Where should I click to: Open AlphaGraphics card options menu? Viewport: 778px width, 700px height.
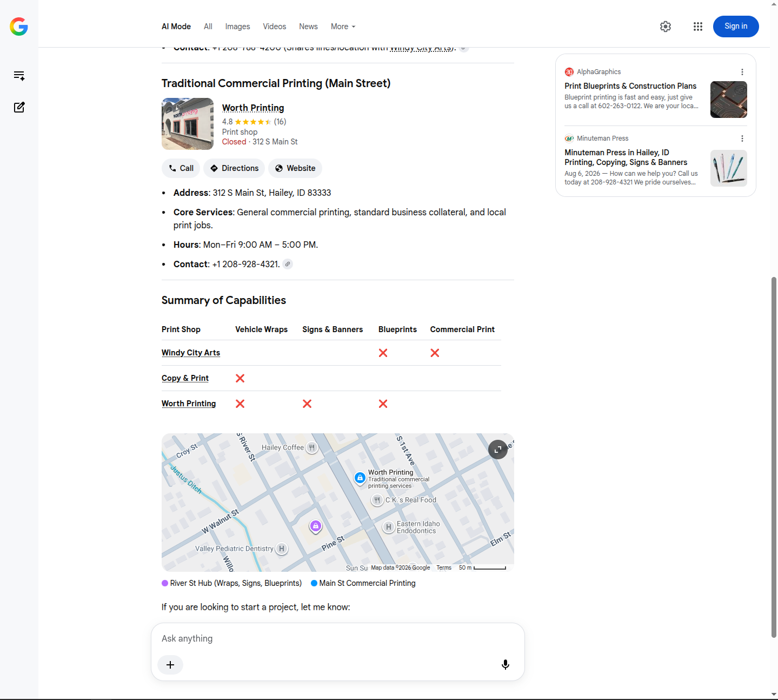coord(742,72)
